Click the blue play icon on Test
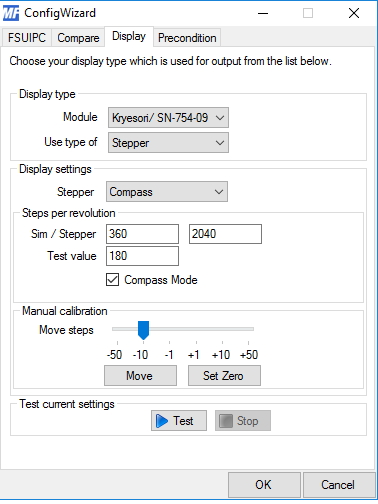Screen dimensions: 378x504 pos(162,421)
